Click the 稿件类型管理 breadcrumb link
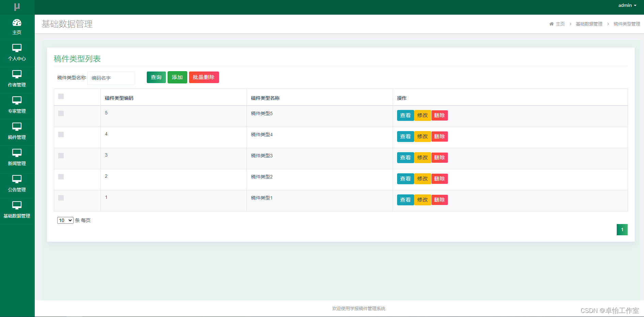This screenshot has width=644, height=317. [x=627, y=24]
